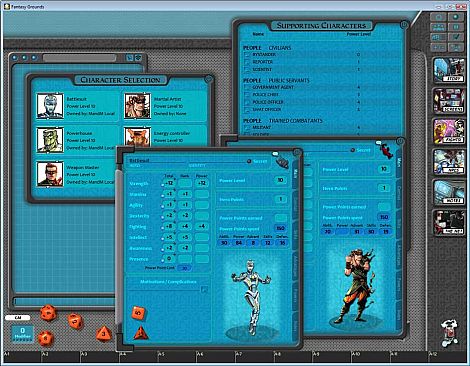Switch to the Main tab on Battlesuit sheet
The image size is (470, 366).
295,174
